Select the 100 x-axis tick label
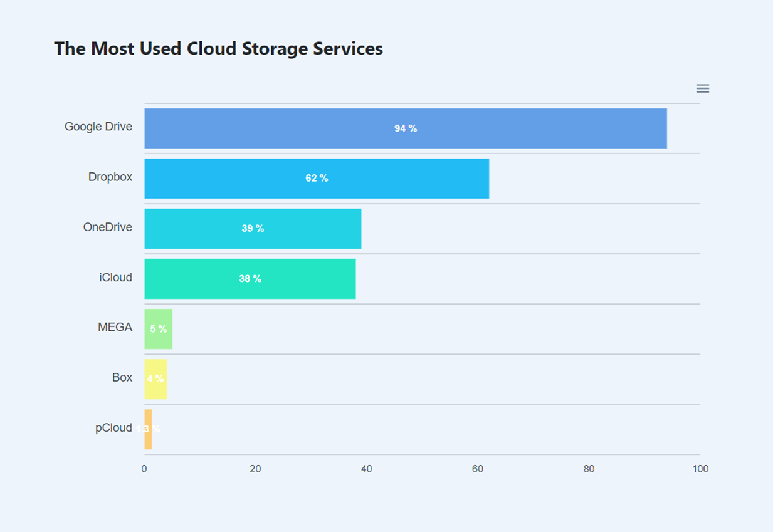Image resolution: width=773 pixels, height=532 pixels. coord(700,469)
